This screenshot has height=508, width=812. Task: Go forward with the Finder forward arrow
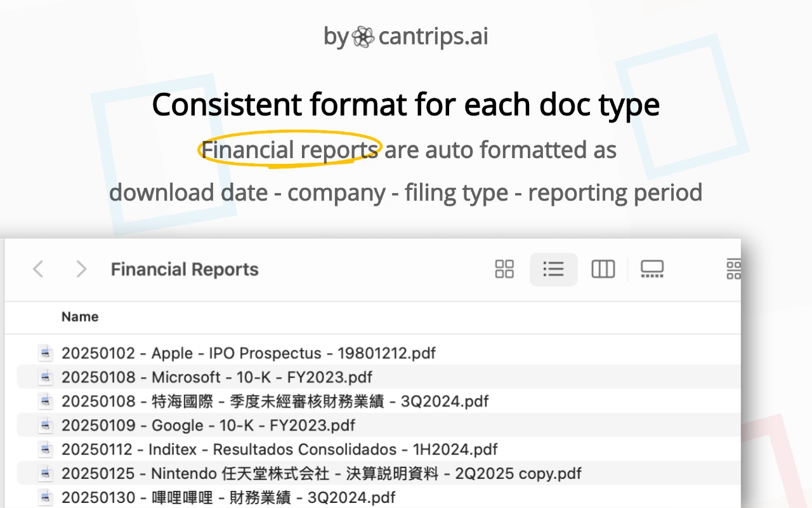(x=81, y=269)
